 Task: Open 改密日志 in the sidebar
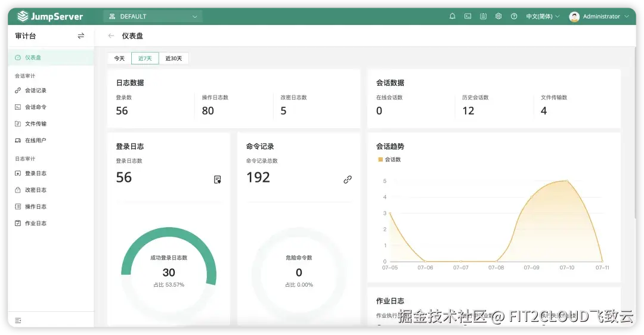[x=51, y=190]
